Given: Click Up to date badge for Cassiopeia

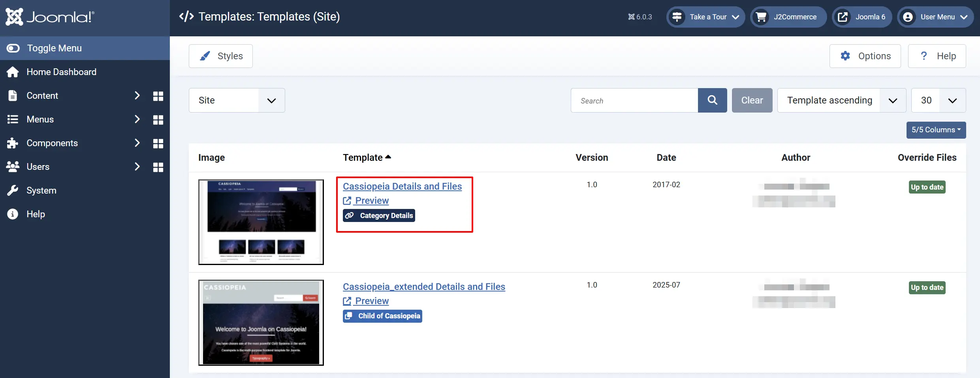Looking at the screenshot, I should [927, 187].
